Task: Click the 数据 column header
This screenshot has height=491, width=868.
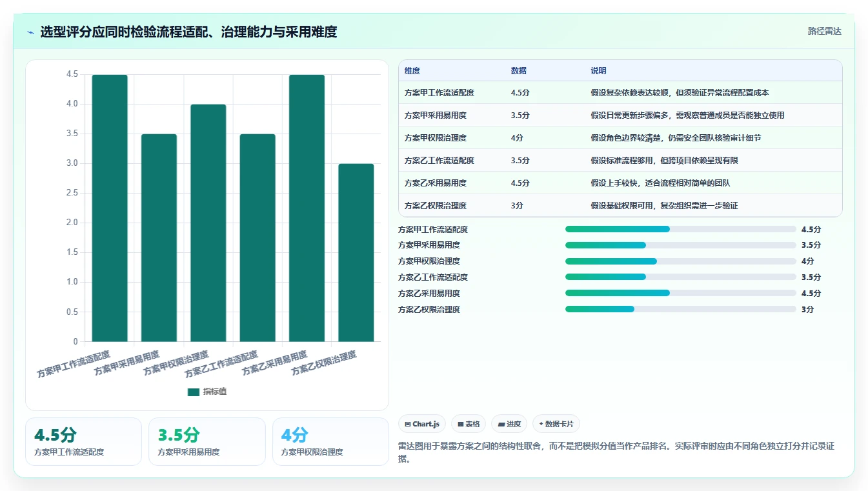Action: coord(519,71)
